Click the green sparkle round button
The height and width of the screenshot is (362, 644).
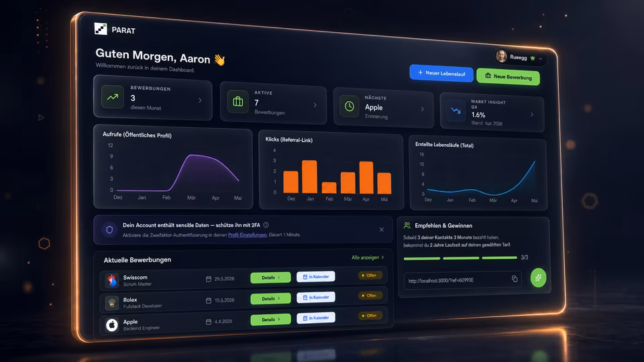(539, 278)
